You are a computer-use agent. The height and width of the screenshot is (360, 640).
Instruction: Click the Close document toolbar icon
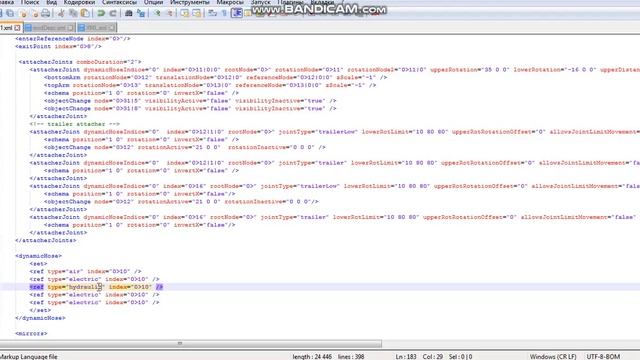(x=23, y=13)
